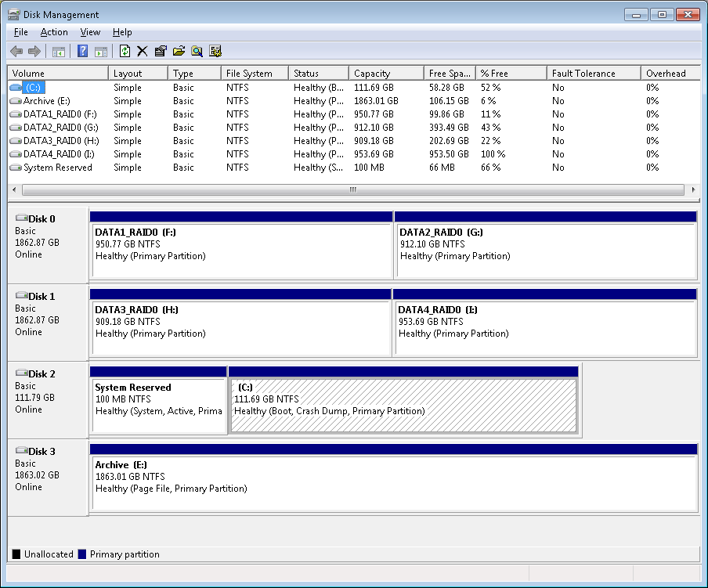The width and height of the screenshot is (708, 588).
Task: Toggle the Show/Hide Console Tree icon
Action: (x=58, y=52)
